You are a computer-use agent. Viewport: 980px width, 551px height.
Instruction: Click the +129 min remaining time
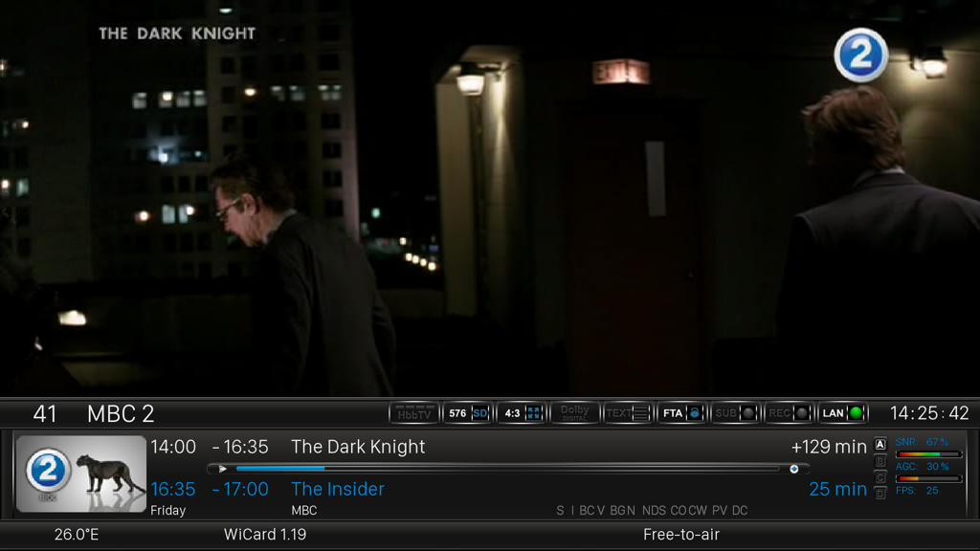tap(829, 447)
